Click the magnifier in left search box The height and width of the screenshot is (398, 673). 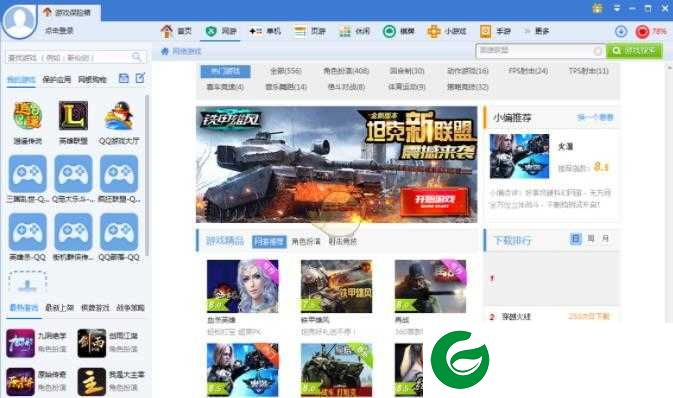[x=136, y=57]
